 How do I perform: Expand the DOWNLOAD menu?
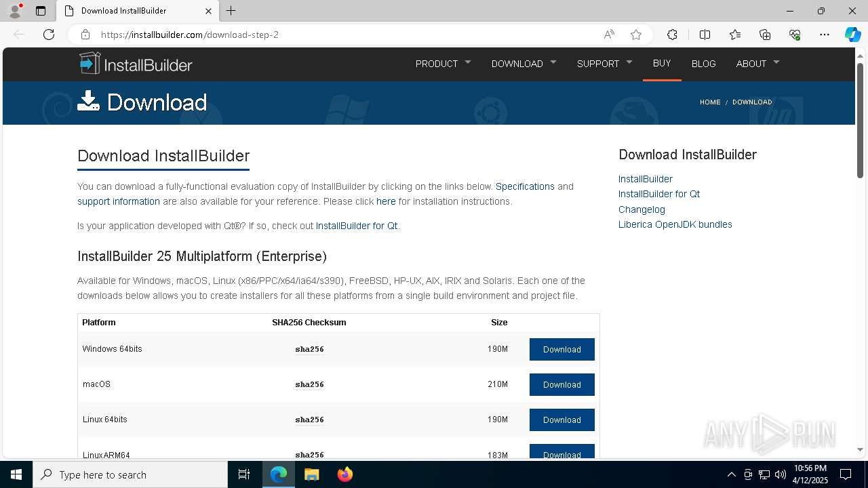(524, 64)
